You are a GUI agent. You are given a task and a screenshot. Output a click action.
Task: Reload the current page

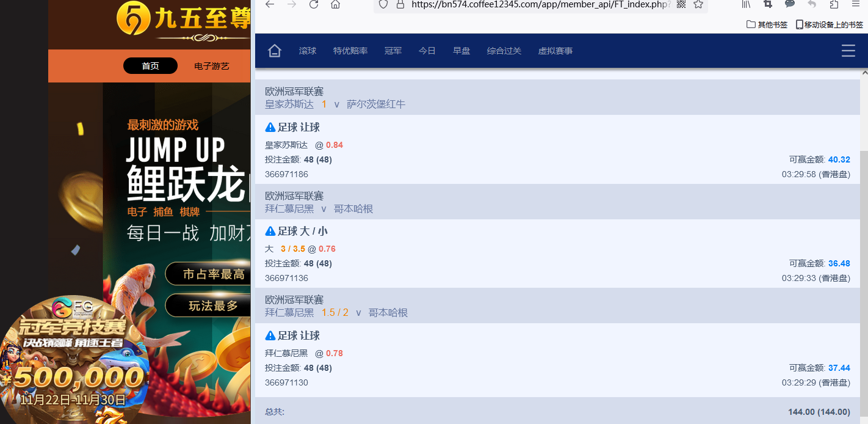(314, 4)
